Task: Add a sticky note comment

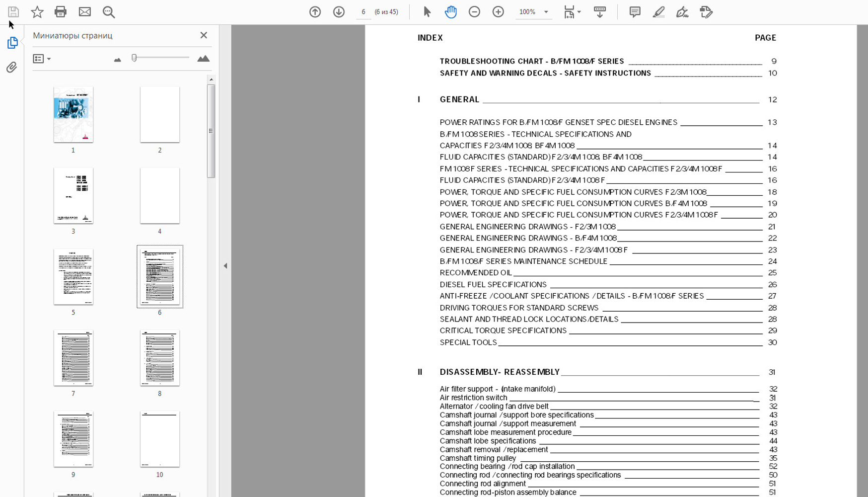Action: (635, 12)
